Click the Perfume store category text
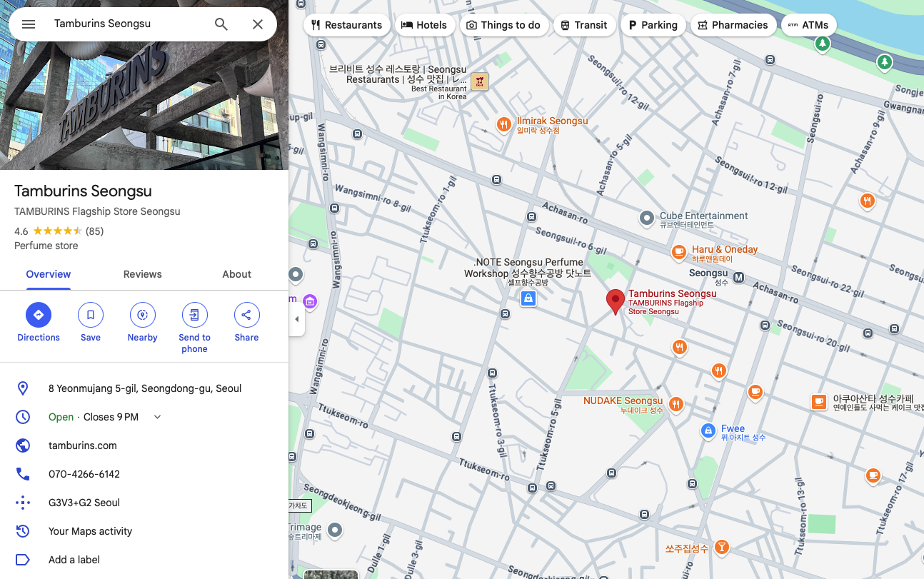Viewport: 924px width, 579px height. tap(46, 246)
